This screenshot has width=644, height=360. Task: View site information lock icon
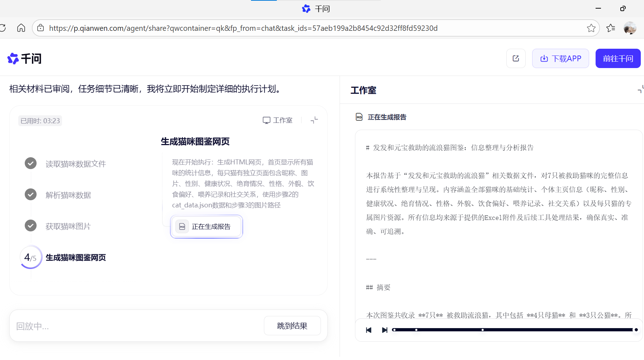click(x=41, y=28)
